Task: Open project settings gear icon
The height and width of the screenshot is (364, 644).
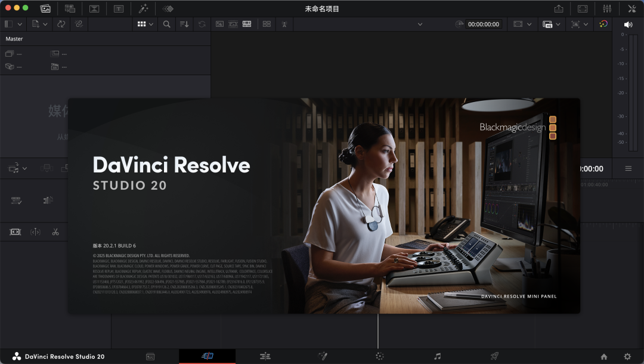Action: (x=627, y=356)
